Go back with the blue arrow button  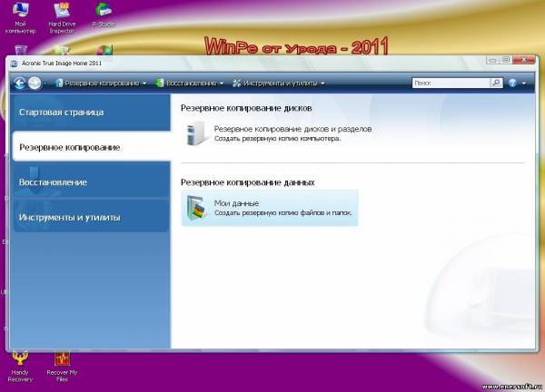tap(19, 83)
